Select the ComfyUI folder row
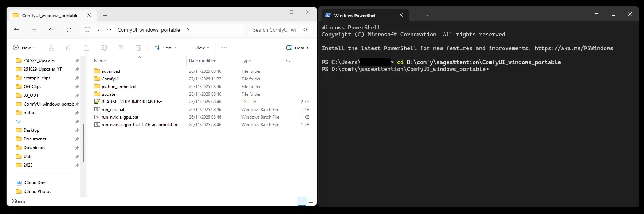The width and height of the screenshot is (644, 214). (202, 79)
